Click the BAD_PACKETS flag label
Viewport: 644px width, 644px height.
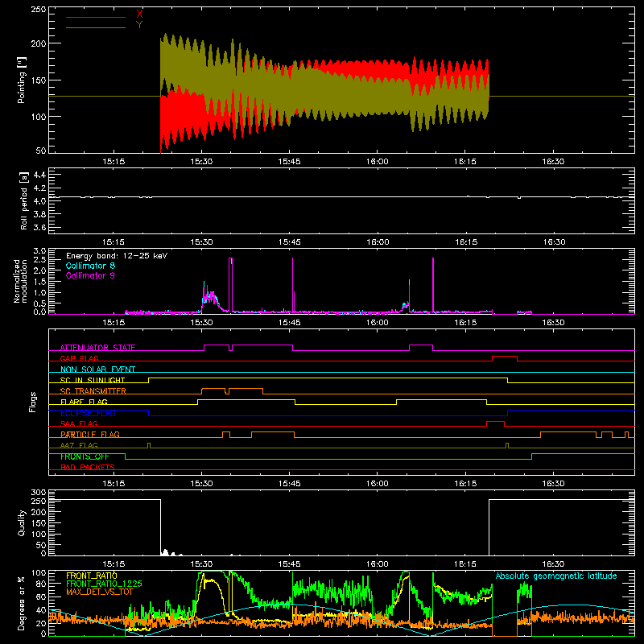[88, 467]
